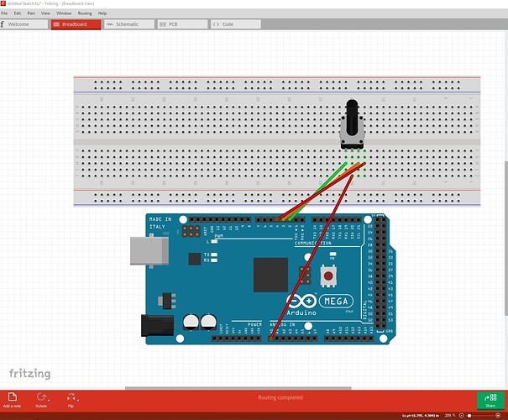Click the Fritzing app icon in title bar
508x420 pixels.
3,3
